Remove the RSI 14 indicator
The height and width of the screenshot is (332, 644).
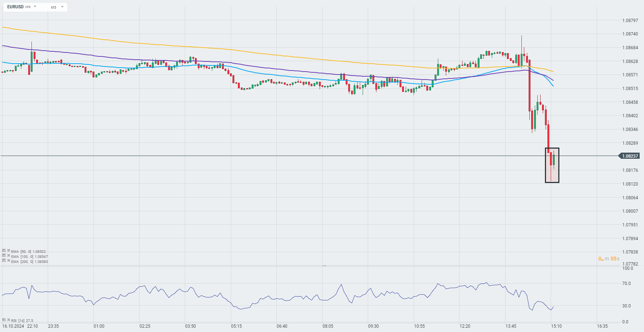(8, 320)
